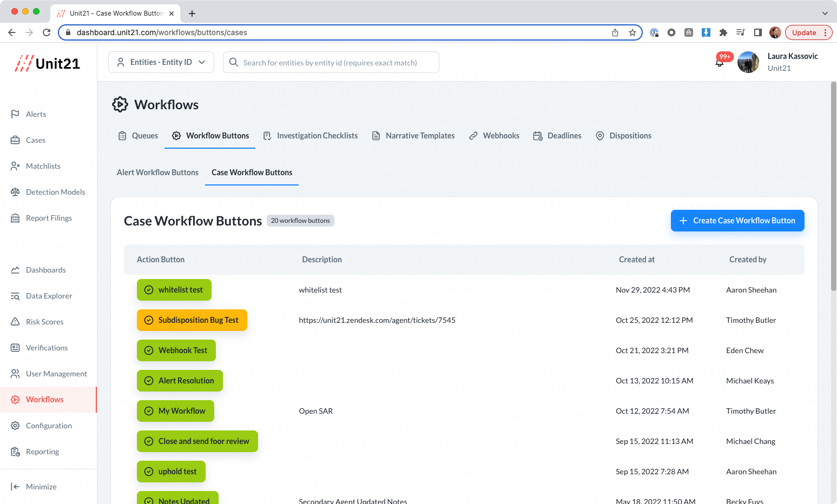Click the My Workflow action button

point(175,411)
